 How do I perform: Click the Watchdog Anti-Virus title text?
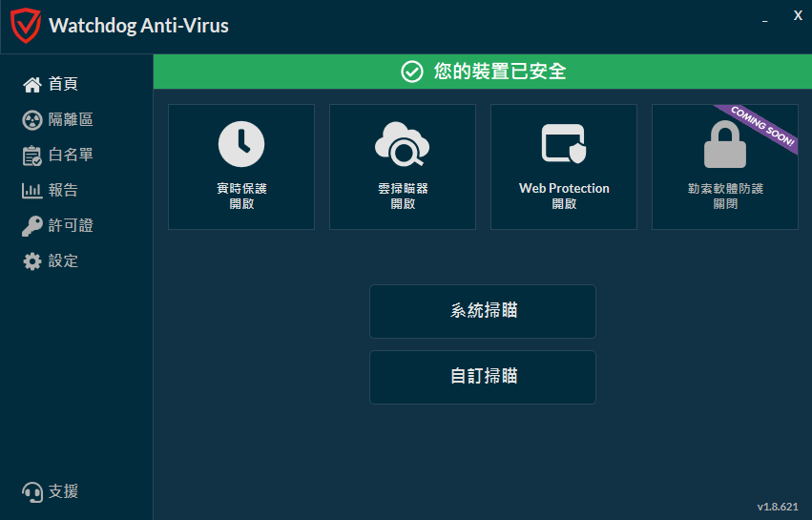point(138,26)
